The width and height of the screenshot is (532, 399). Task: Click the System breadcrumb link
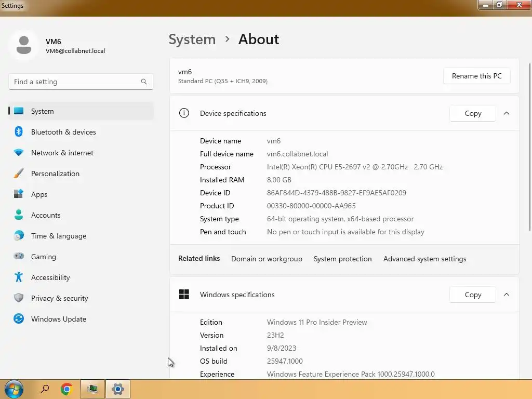click(192, 39)
